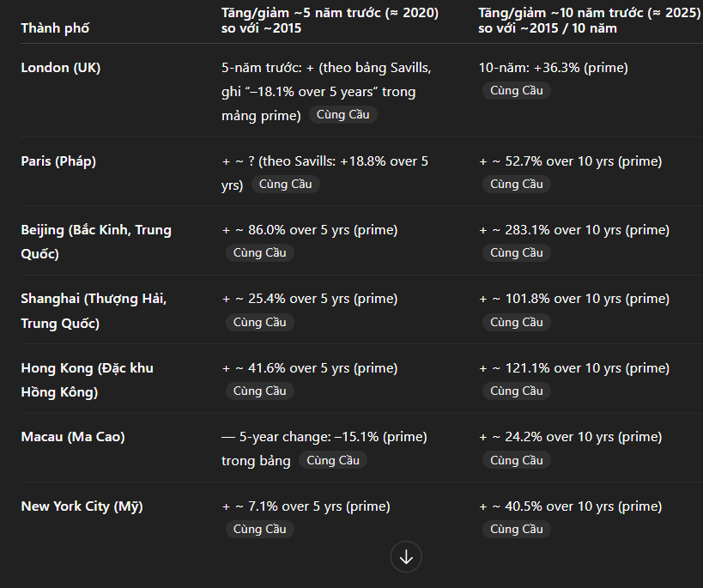
Task: Select the "Macau (Ma Cao)" city cell
Action: (73, 437)
